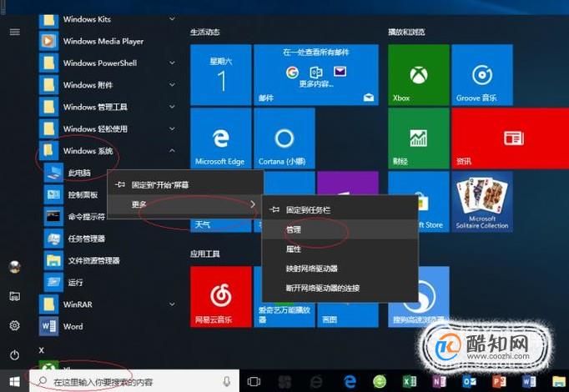The height and width of the screenshot is (392, 569).
Task: Open 任务管理器 (Task Manager)
Action: tap(108, 239)
